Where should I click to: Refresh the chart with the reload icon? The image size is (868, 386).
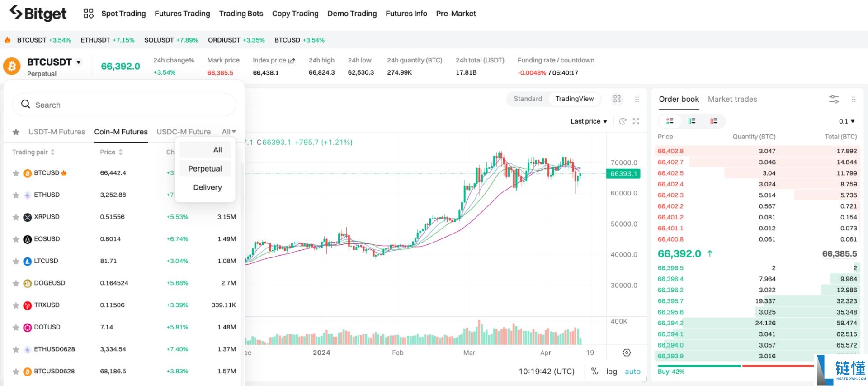[x=623, y=121]
